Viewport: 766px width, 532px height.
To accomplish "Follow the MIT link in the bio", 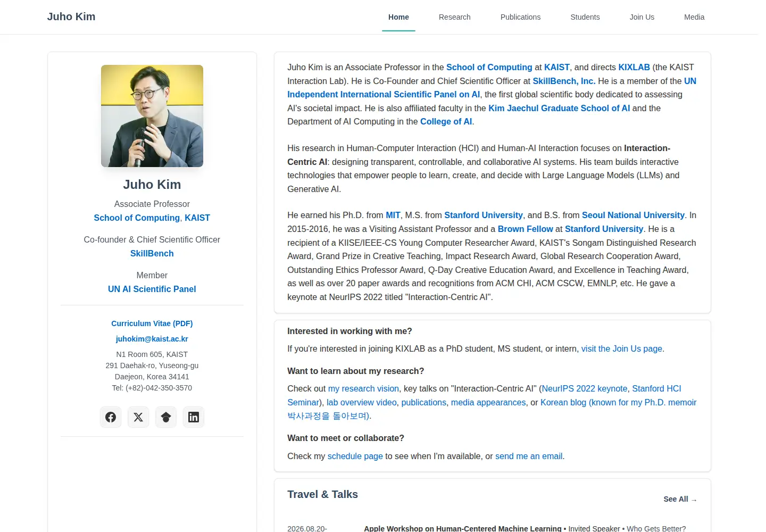I will 393,215.
